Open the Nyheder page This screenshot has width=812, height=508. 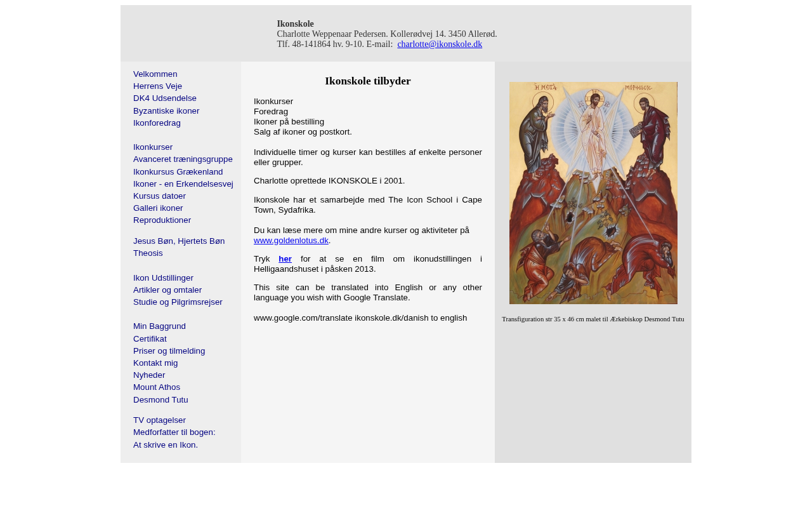click(x=149, y=375)
